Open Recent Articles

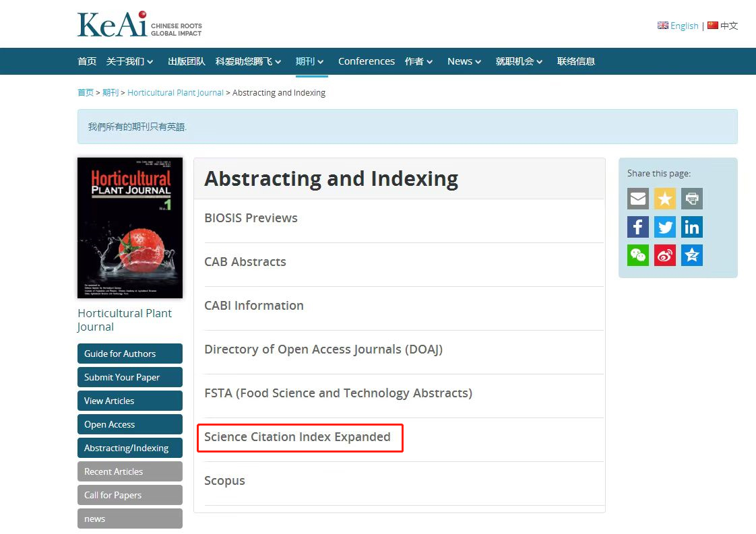tap(130, 472)
